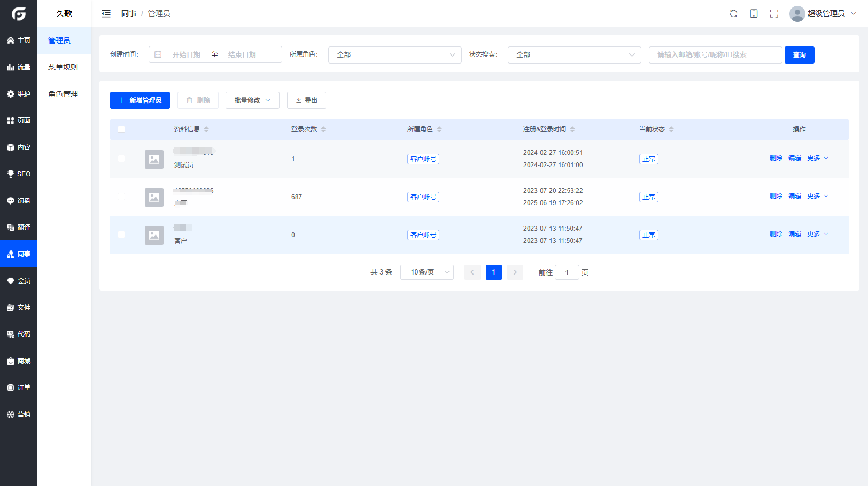
Task: Click the 新增管理员 button
Action: 140,100
